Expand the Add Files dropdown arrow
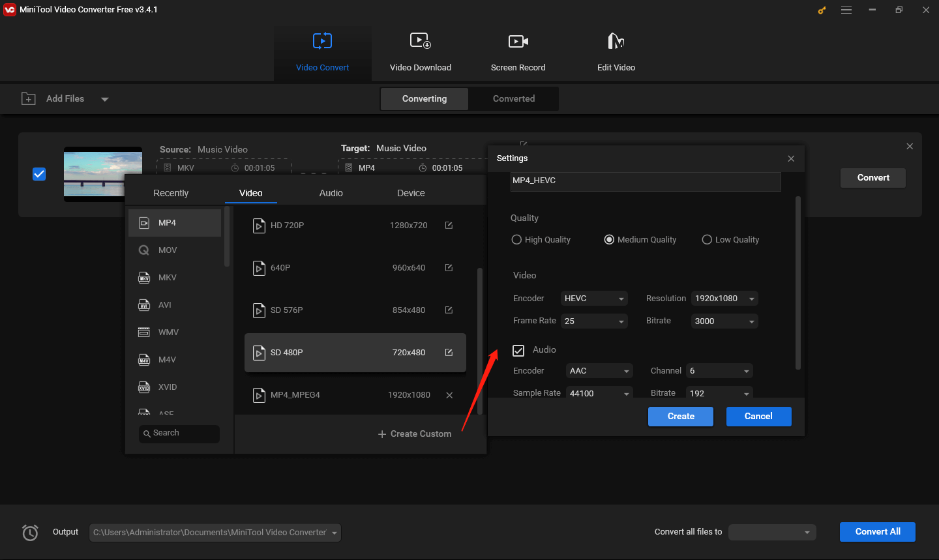 tap(105, 99)
